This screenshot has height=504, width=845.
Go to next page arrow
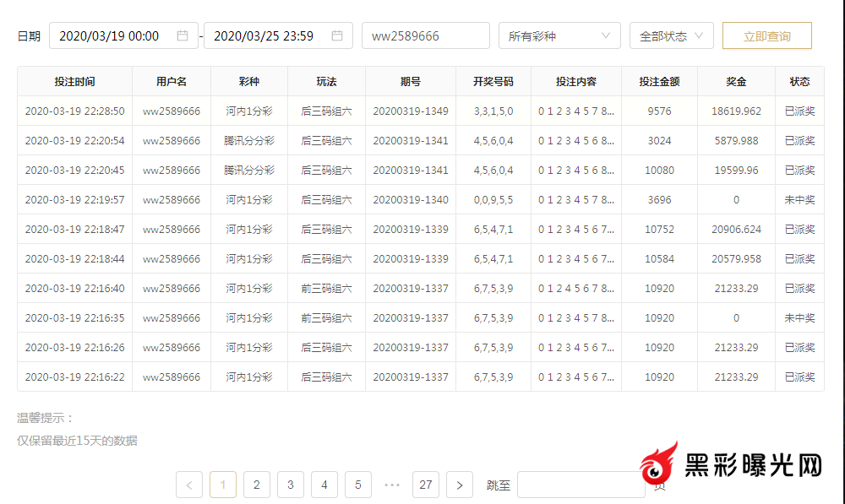coord(459,485)
